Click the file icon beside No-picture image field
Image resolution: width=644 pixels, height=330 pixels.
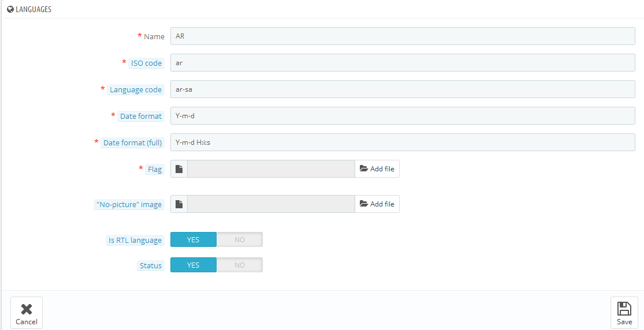[179, 204]
